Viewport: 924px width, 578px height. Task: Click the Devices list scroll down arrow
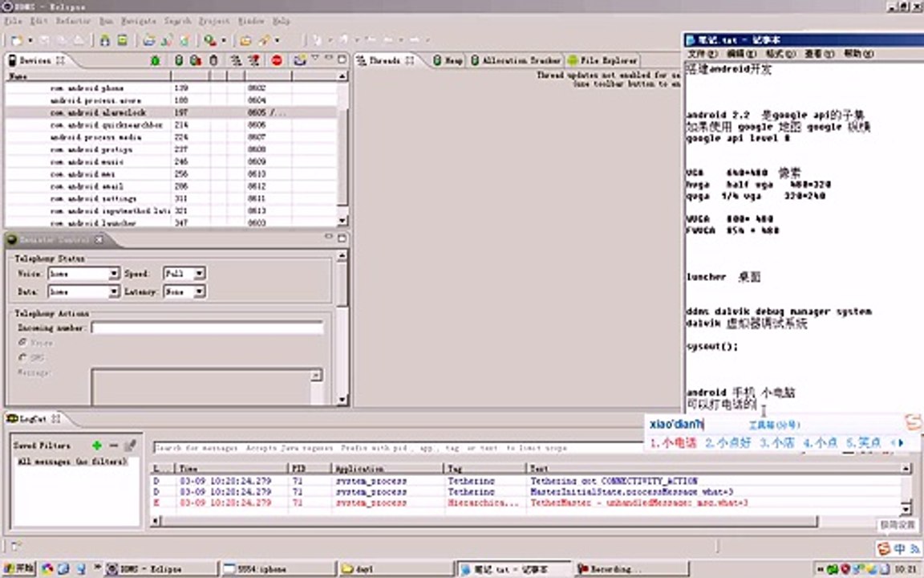coord(342,222)
